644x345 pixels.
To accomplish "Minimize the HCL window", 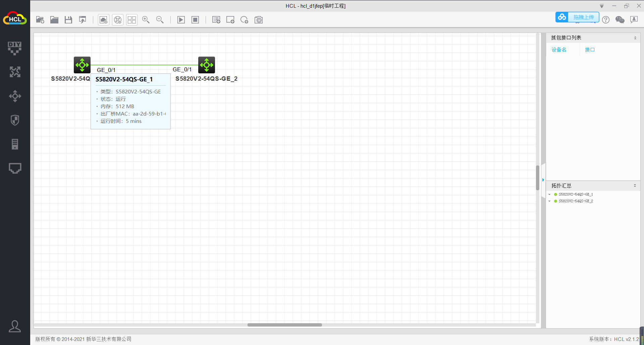I will (x=614, y=6).
